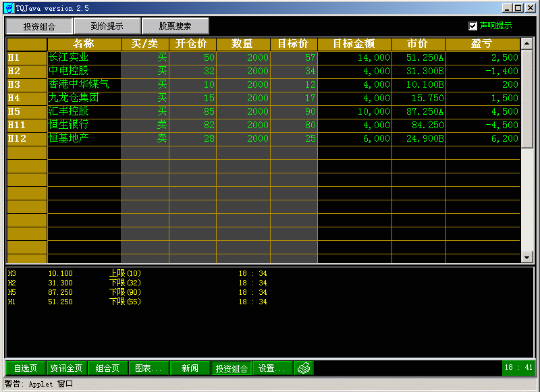Click the stock name 中电控股

pos(69,71)
